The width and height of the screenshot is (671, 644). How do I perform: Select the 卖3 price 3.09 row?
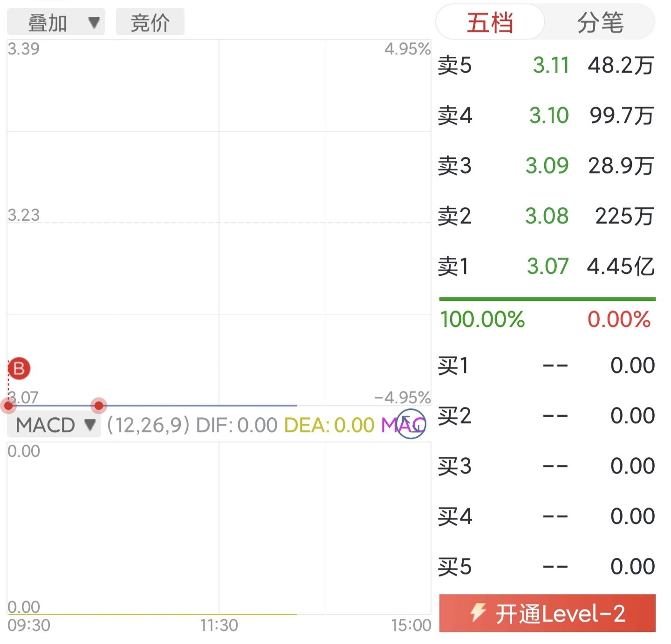[x=546, y=166]
